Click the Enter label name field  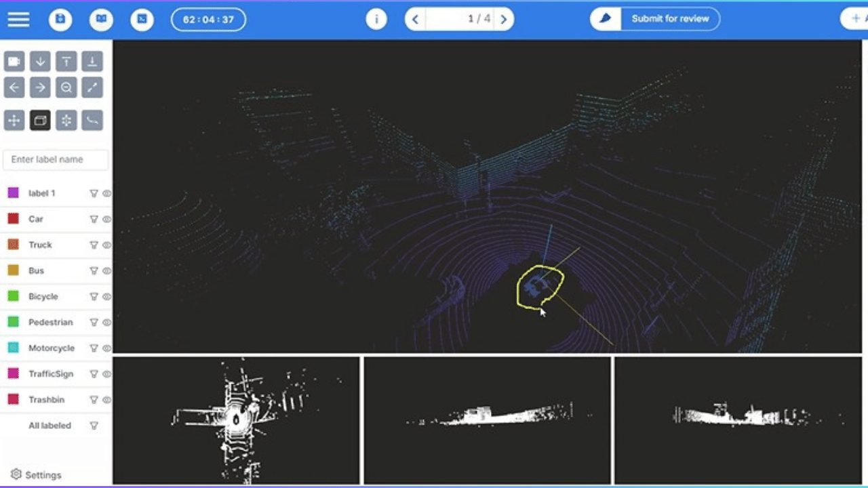coord(56,159)
